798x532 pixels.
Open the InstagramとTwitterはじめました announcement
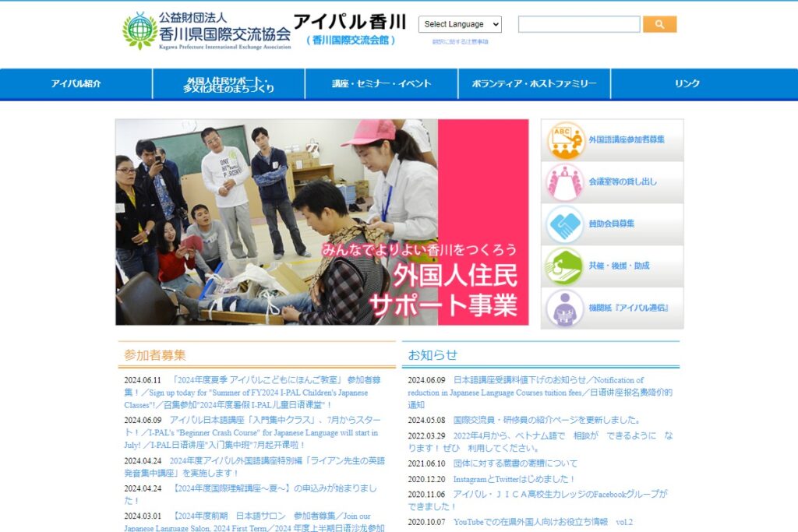tap(514, 479)
